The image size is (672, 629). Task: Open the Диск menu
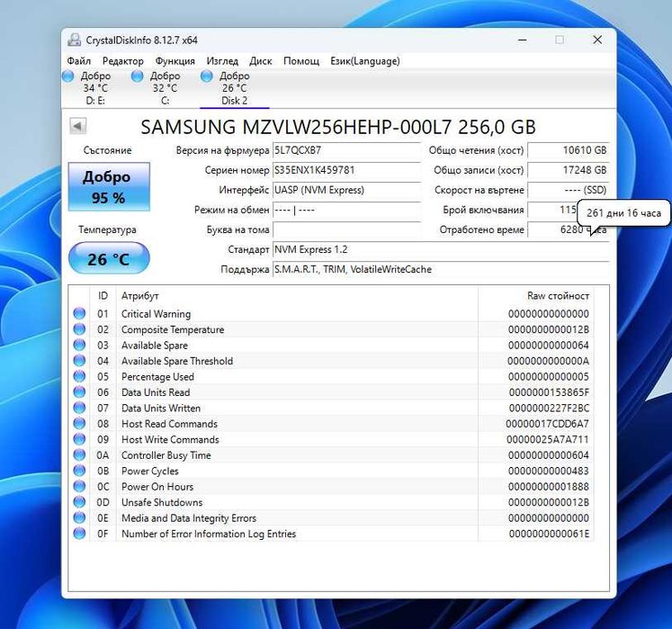[x=261, y=61]
